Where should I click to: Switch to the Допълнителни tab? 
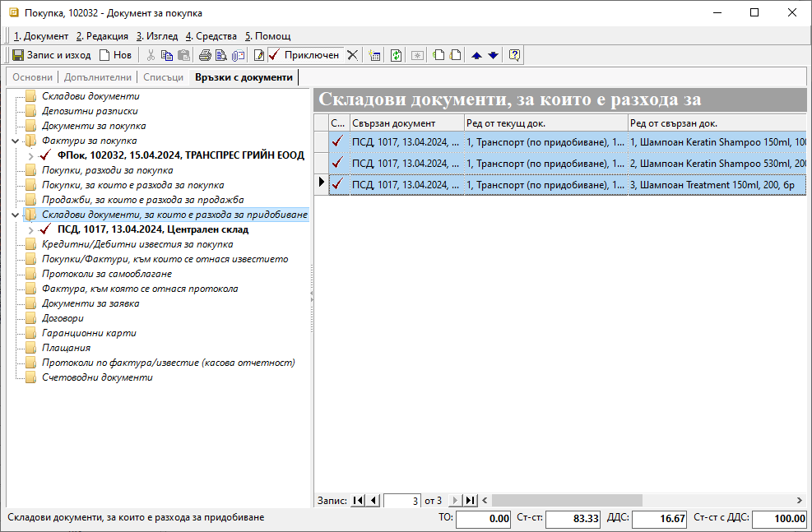(97, 77)
